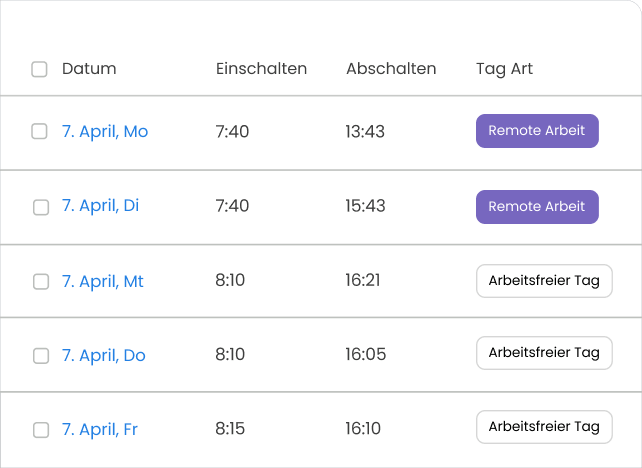Click the 7. April, Di date link
The image size is (642, 468).
(x=100, y=206)
